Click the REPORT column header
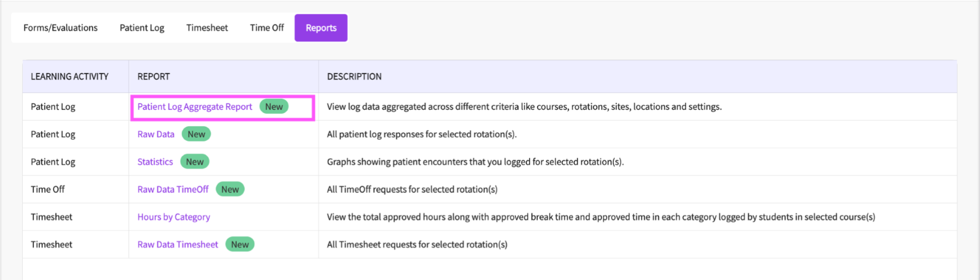Screen dimensions: 980x280 (153, 77)
